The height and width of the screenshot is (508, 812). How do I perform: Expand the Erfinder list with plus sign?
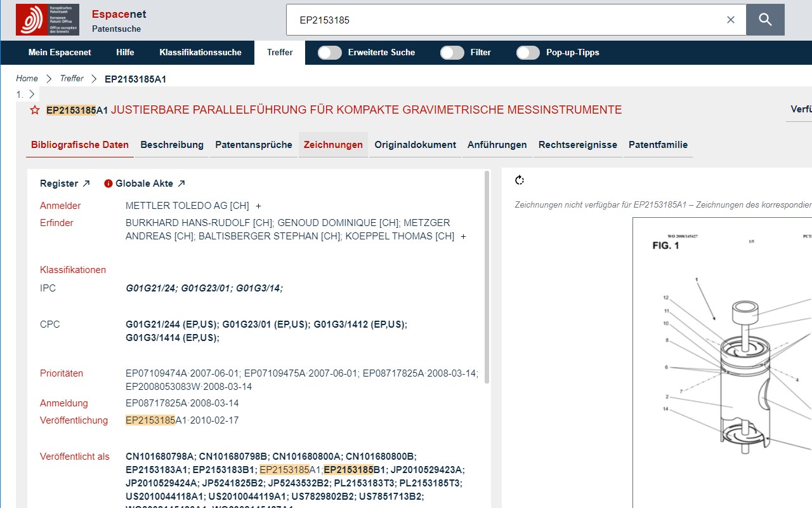pyautogui.click(x=463, y=236)
